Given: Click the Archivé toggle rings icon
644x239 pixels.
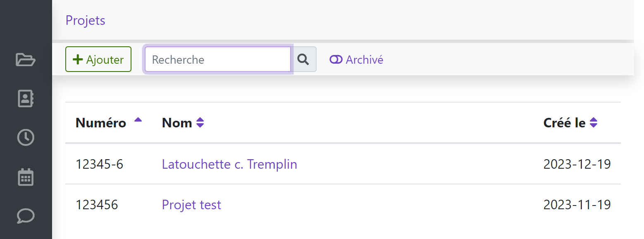Looking at the screenshot, I should tap(335, 60).
